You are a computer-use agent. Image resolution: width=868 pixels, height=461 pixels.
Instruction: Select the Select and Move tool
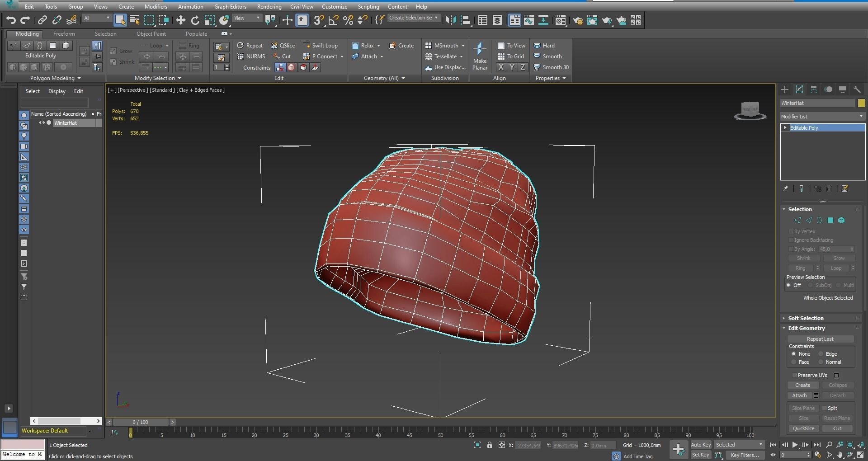point(181,20)
